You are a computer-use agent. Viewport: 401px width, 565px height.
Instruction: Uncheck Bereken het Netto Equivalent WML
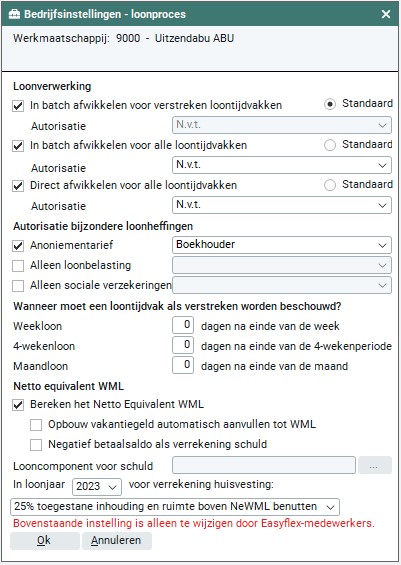18,405
